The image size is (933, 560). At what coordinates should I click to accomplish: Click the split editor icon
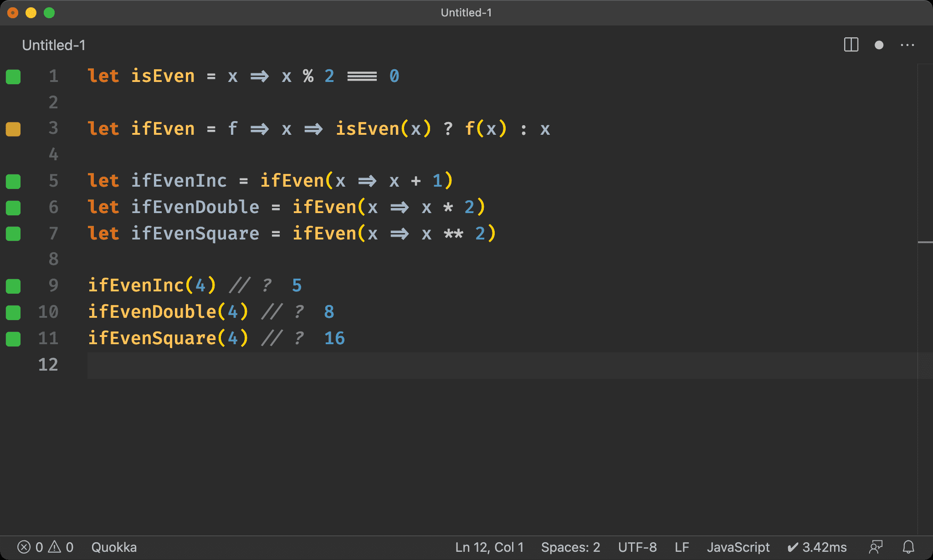851,45
